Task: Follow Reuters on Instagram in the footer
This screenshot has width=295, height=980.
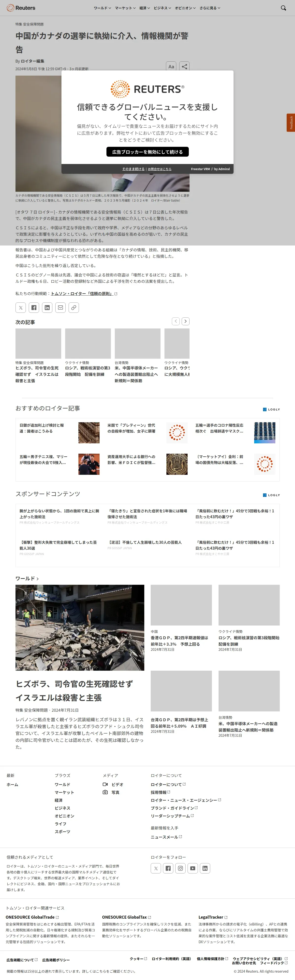Action: [180, 868]
